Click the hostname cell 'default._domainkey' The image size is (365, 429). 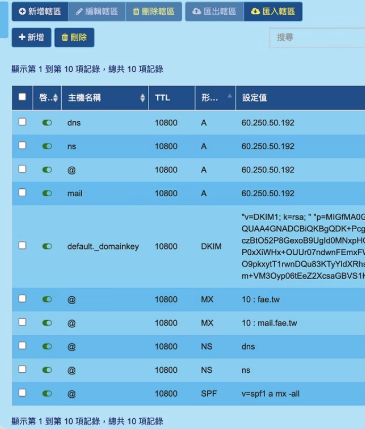coord(103,247)
